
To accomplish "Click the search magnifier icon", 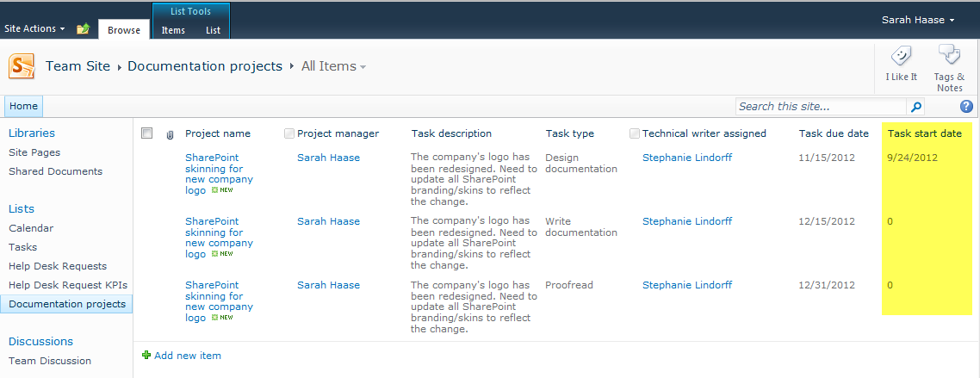I will pyautogui.click(x=916, y=107).
